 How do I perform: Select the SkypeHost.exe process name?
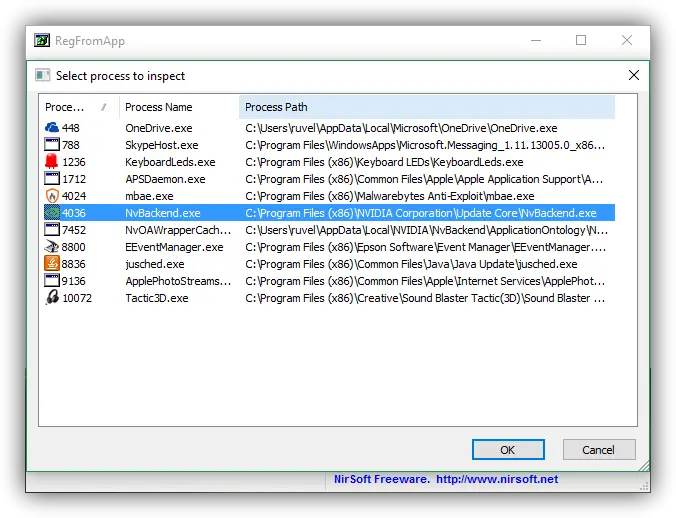162,145
